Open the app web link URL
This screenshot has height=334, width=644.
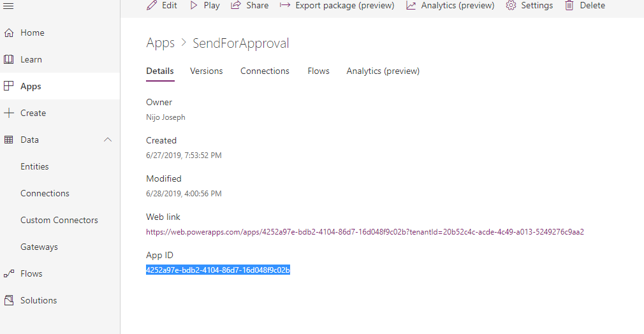pyautogui.click(x=365, y=232)
